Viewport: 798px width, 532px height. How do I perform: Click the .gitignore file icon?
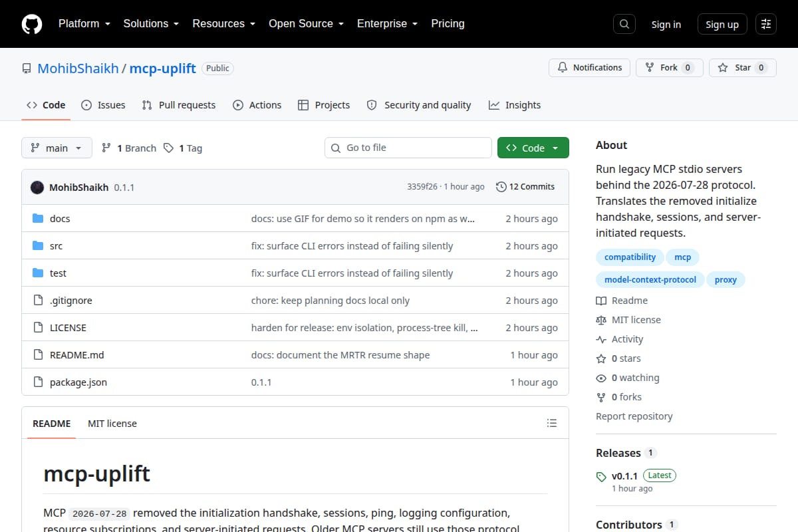click(38, 301)
